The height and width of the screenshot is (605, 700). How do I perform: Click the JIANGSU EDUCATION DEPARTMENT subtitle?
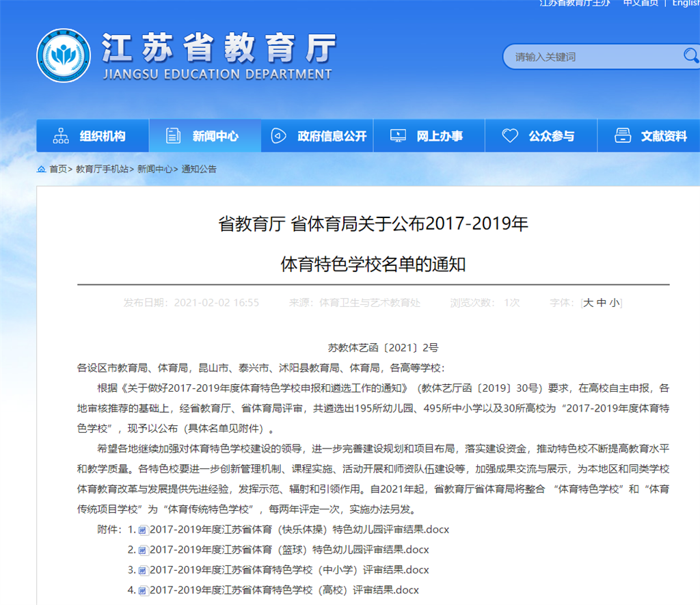tap(218, 74)
